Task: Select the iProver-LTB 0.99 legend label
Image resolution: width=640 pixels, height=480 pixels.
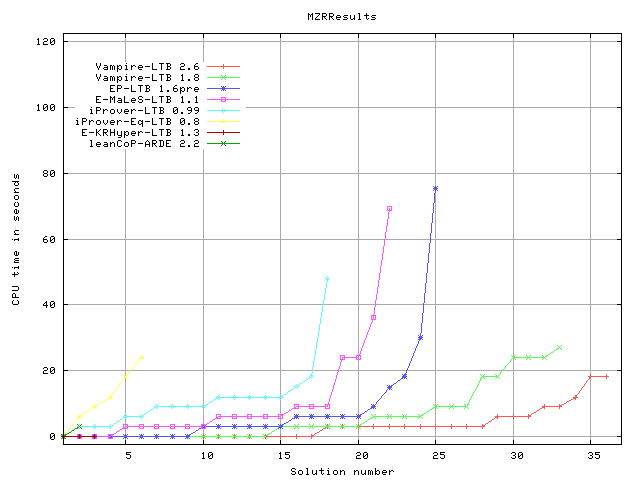Action: (144, 110)
